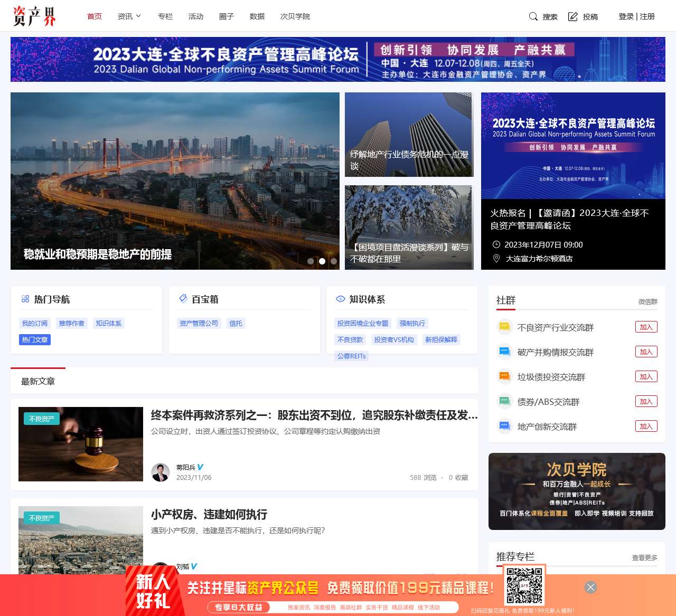This screenshot has height=616, width=676.
Task: Expand the 资讯 dropdown menu
Action: coord(129,16)
